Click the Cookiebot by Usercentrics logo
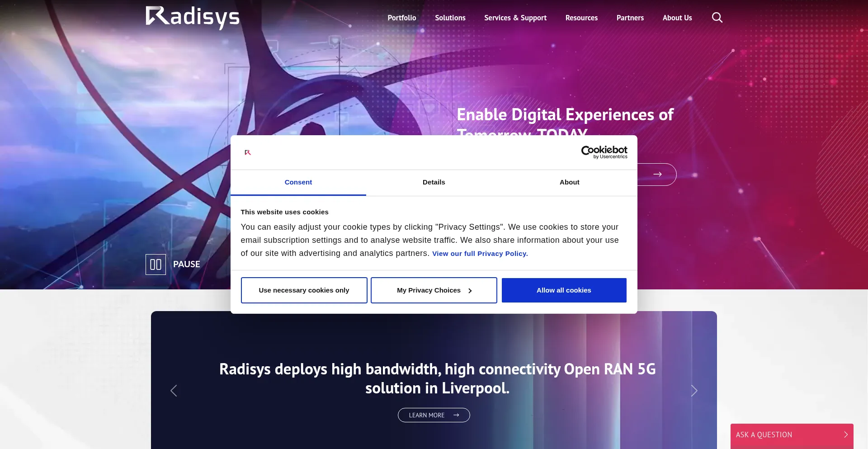 [x=604, y=152]
